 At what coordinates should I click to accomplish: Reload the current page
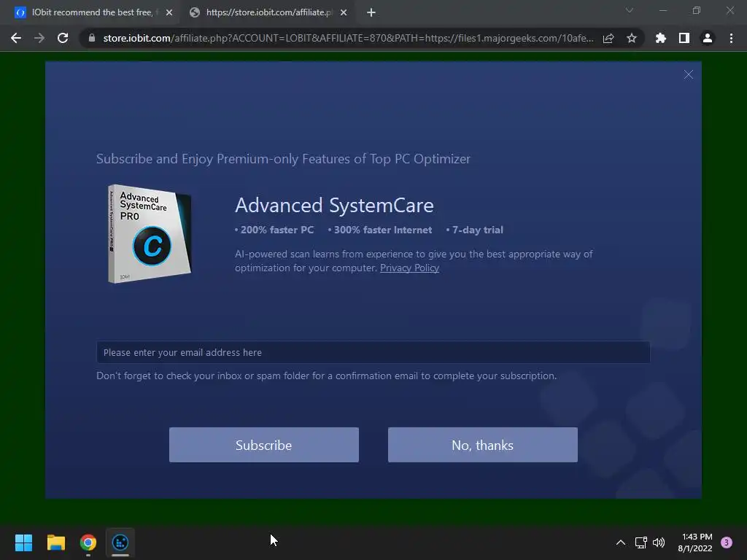pyautogui.click(x=63, y=38)
